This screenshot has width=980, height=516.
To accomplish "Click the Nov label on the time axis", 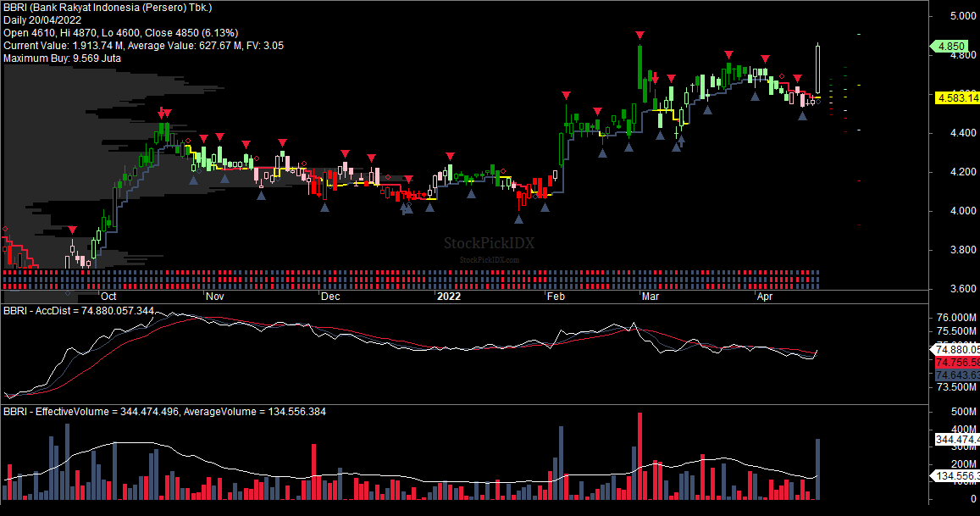I will 214,297.
